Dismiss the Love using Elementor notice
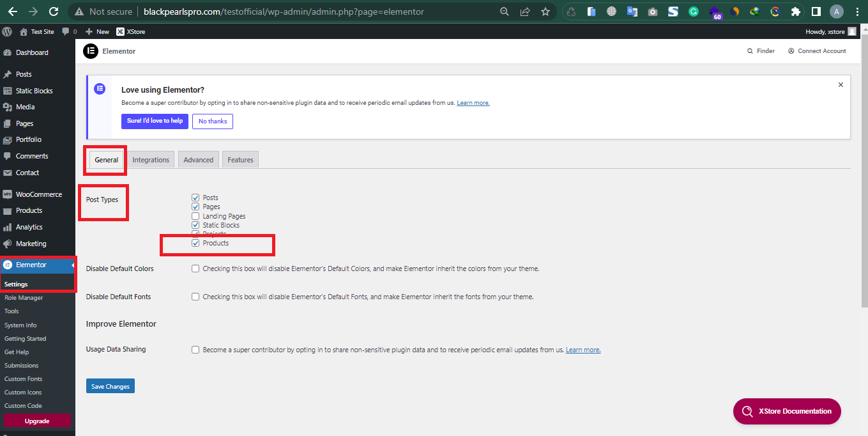This screenshot has height=436, width=868. point(841,84)
